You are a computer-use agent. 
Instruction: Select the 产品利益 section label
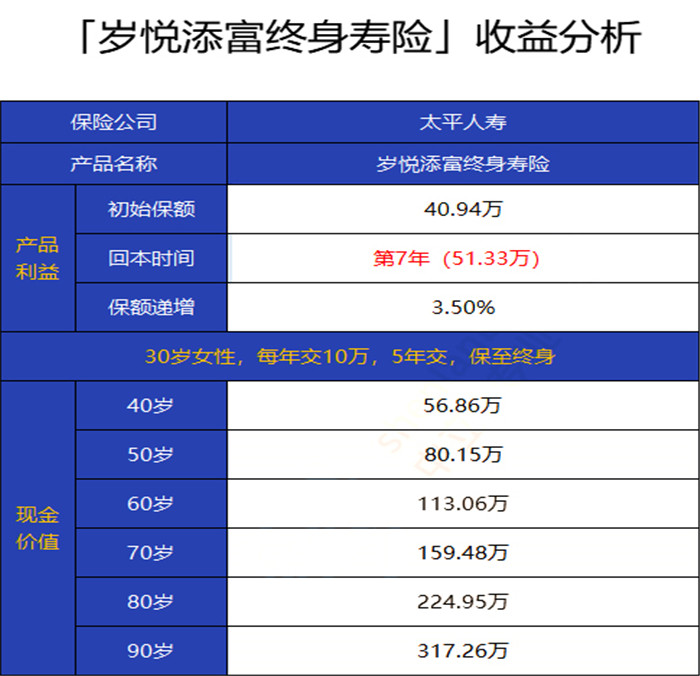[38, 258]
